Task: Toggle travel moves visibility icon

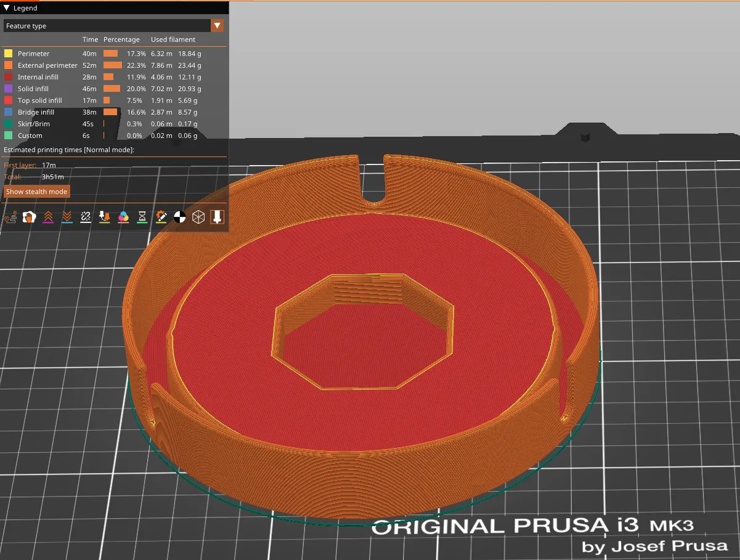Action: pos(10,217)
